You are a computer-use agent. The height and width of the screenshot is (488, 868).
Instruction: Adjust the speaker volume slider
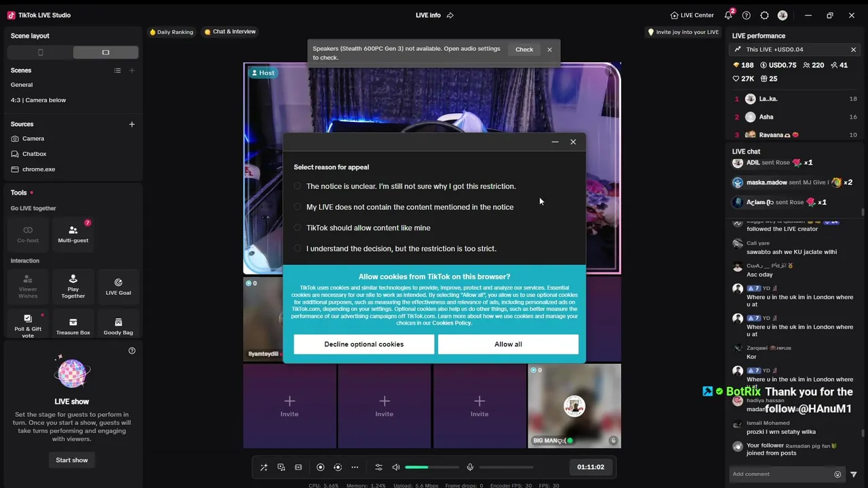[432, 468]
